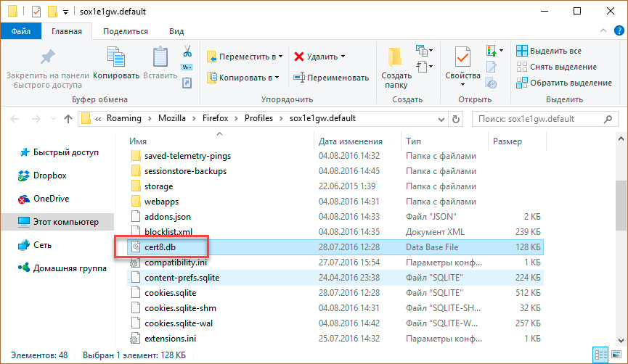
Task: Click the help question mark icon
Action: 618,31
